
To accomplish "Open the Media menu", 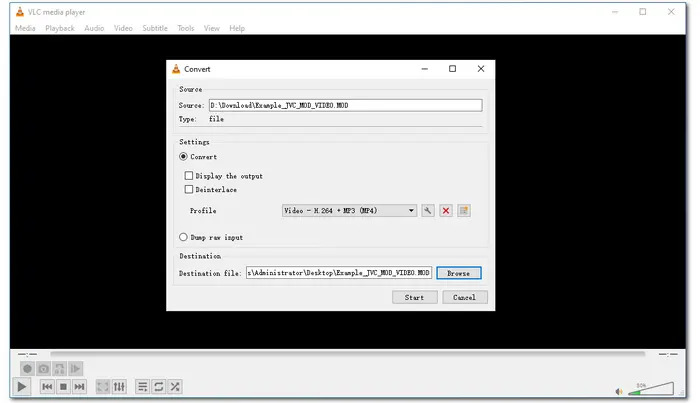I will click(25, 28).
